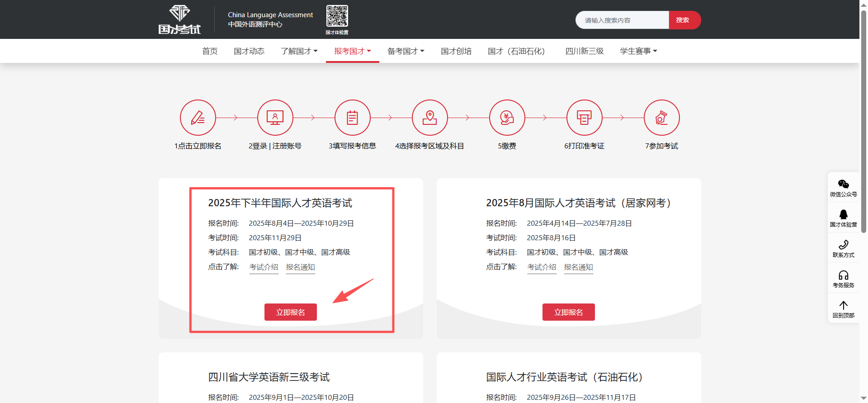
Task: Open 报名通知 link for August home exam
Action: (x=578, y=267)
